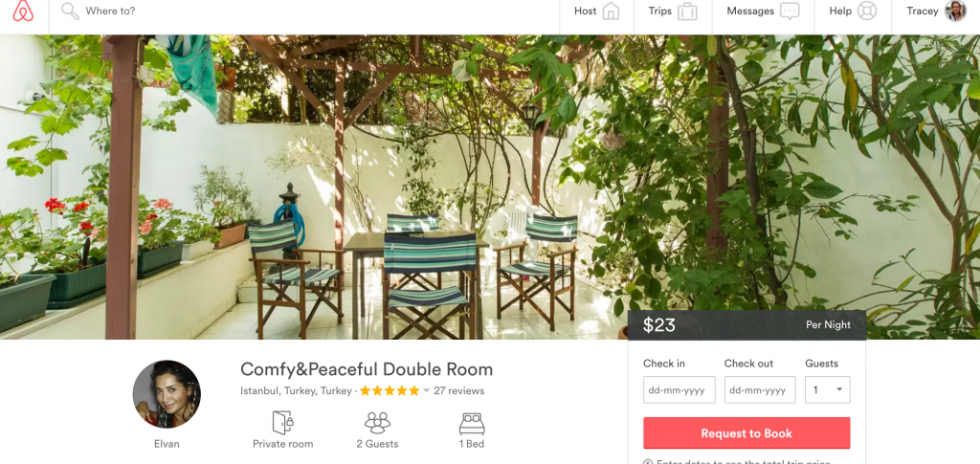980x464 pixels.
Task: Click the 2 Guests people icon
Action: tap(377, 423)
